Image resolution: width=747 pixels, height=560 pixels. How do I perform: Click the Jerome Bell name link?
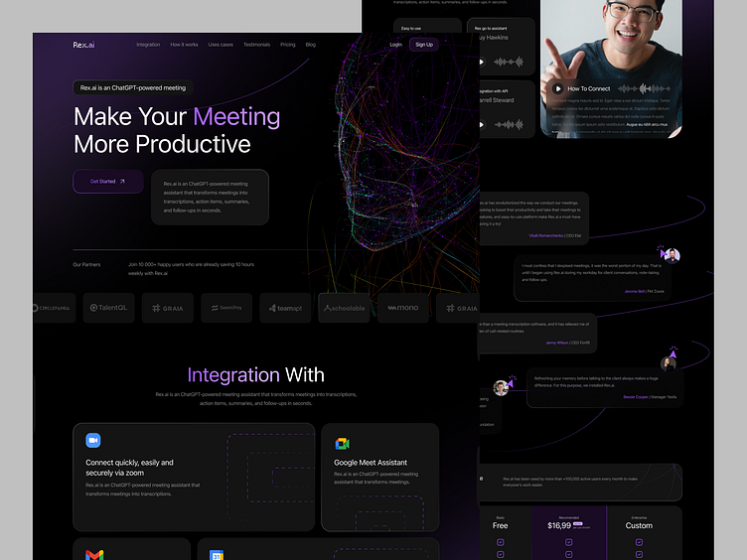(x=634, y=292)
